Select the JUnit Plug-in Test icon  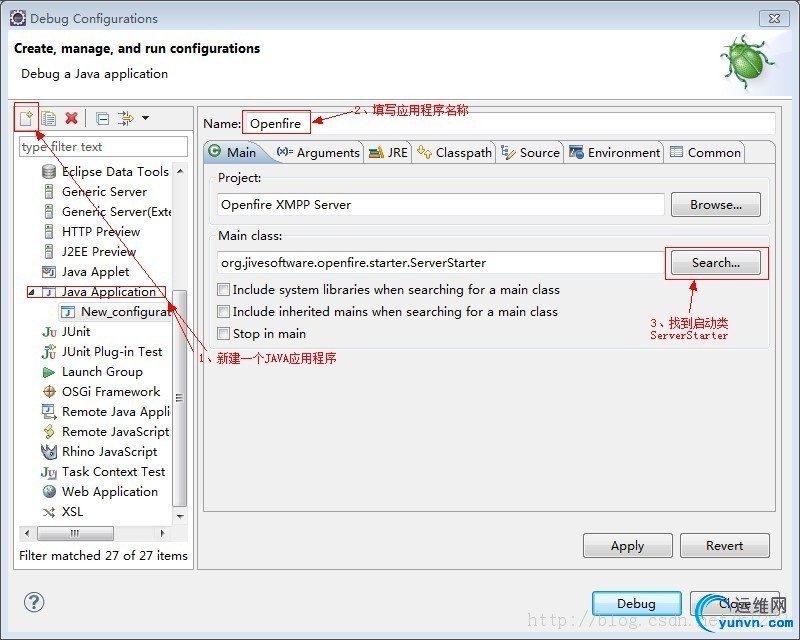(x=49, y=352)
